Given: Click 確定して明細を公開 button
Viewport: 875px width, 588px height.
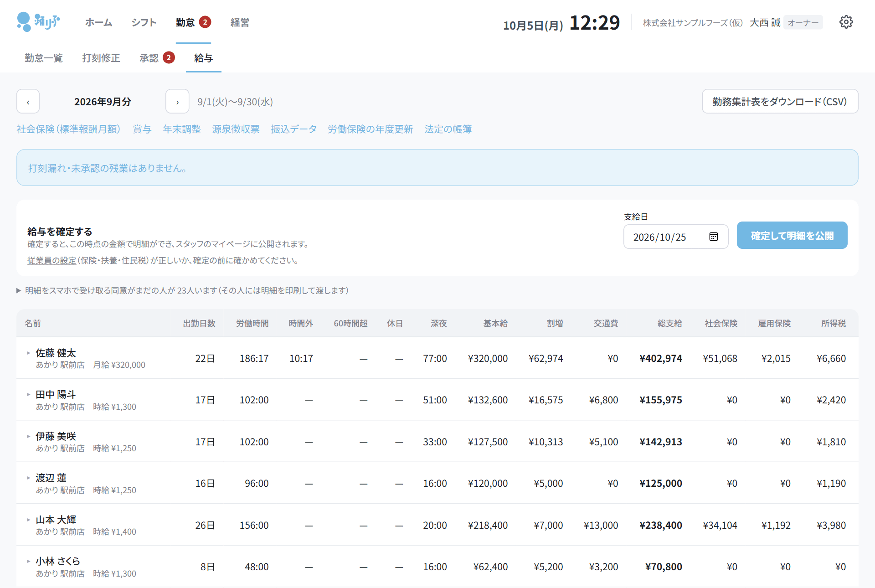Looking at the screenshot, I should pos(792,236).
